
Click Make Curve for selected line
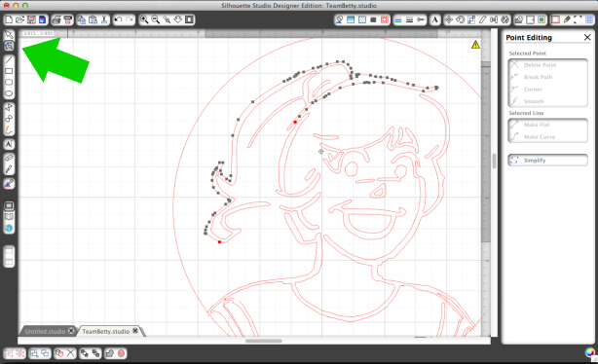[547, 136]
